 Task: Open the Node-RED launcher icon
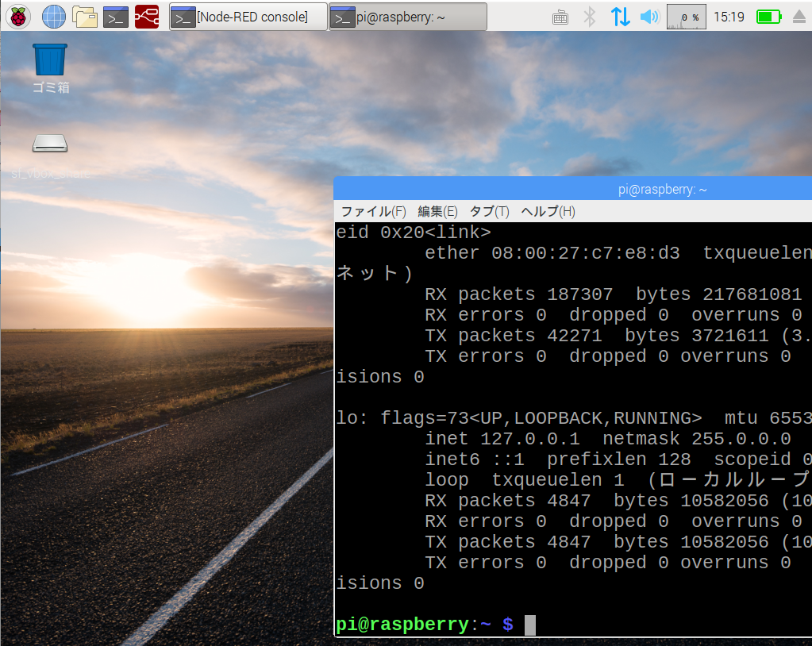point(146,15)
